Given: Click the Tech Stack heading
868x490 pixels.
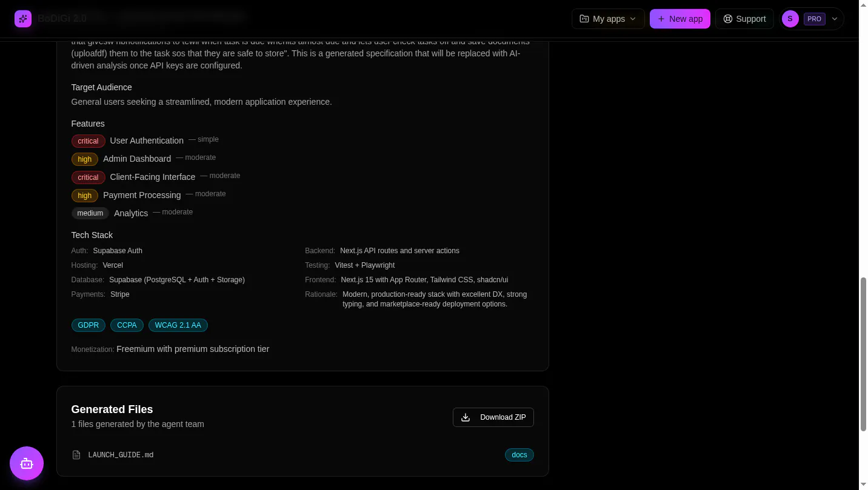Looking at the screenshot, I should [x=92, y=235].
